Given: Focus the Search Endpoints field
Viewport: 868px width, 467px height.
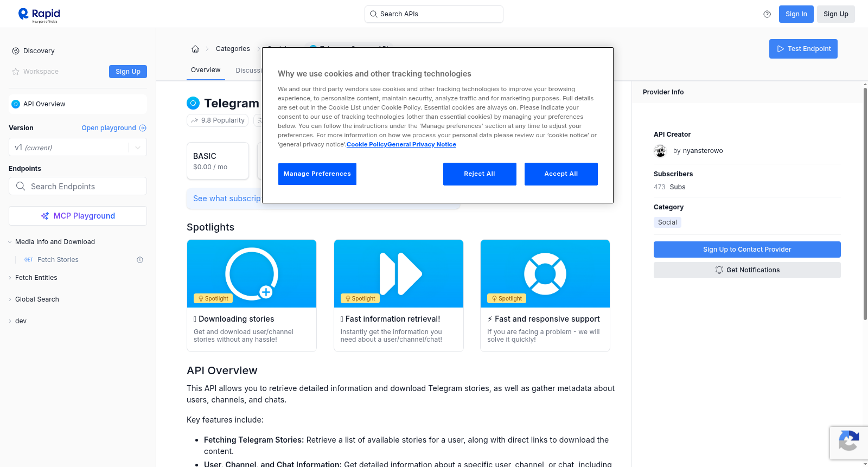Looking at the screenshot, I should pos(78,186).
